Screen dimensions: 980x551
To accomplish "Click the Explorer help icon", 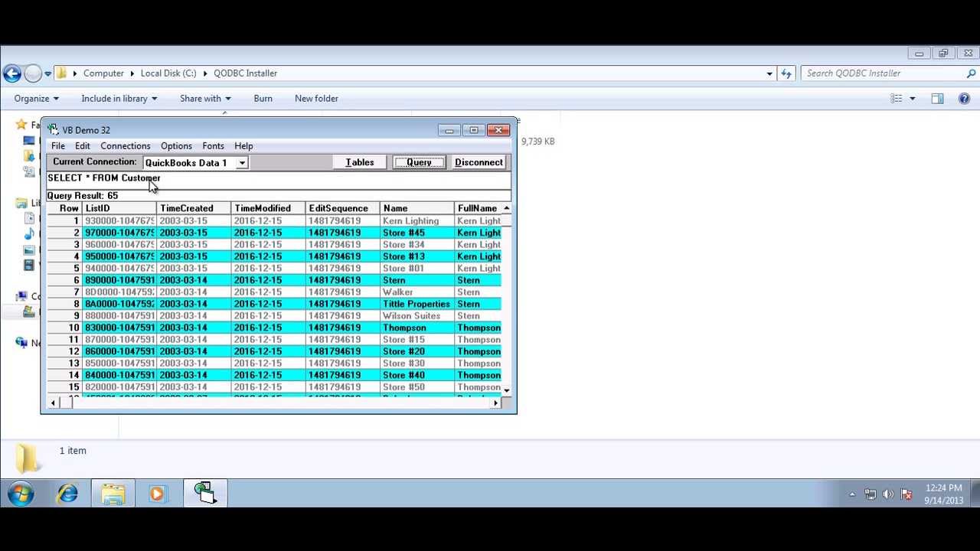I will click(x=964, y=99).
